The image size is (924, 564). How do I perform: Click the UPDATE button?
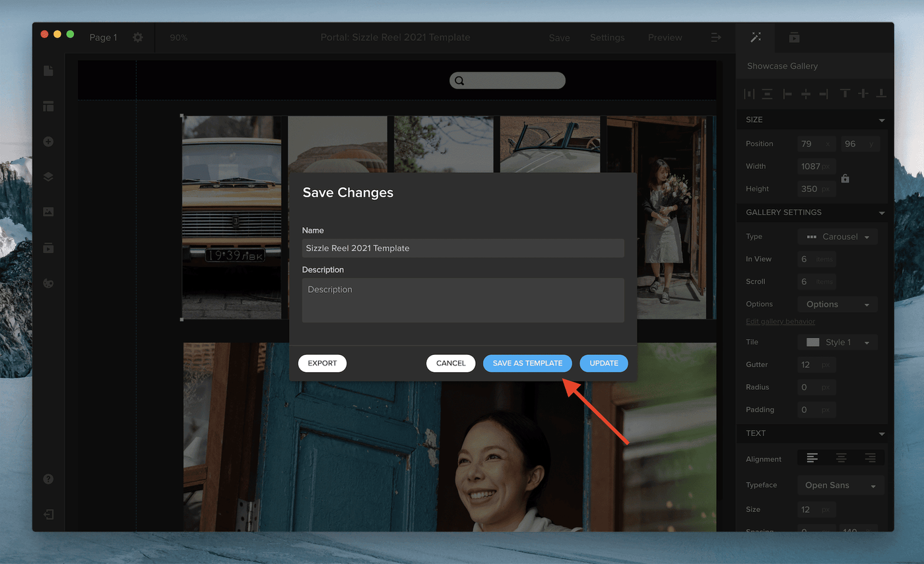[604, 363]
